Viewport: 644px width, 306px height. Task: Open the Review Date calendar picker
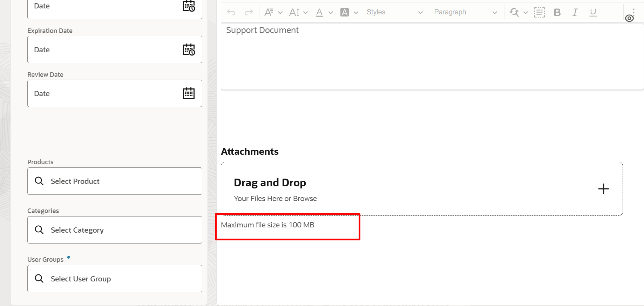coord(189,93)
